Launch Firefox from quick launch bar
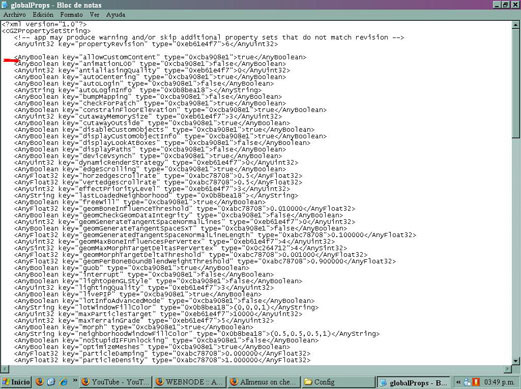Screen dimensions: 521x389 click(40, 382)
